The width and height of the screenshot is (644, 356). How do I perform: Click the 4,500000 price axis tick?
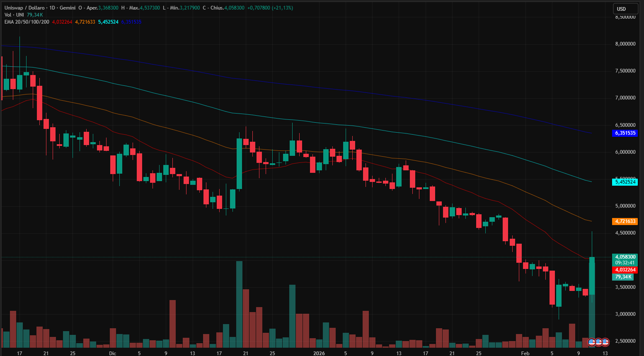pyautogui.click(x=625, y=233)
